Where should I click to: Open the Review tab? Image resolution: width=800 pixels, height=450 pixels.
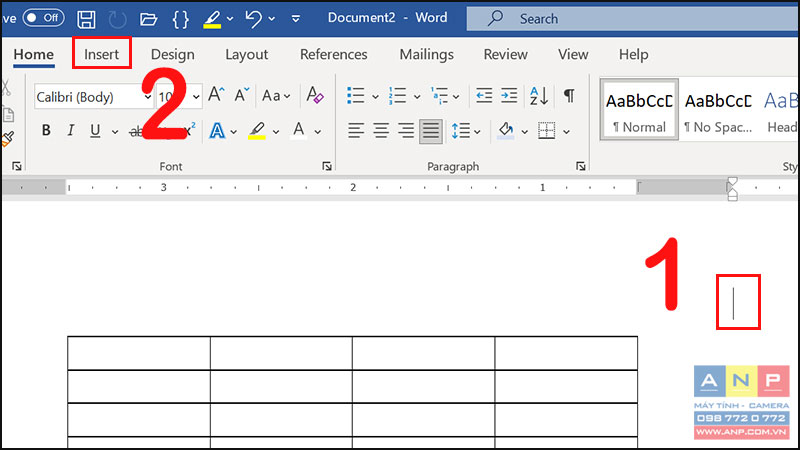pyautogui.click(x=506, y=55)
